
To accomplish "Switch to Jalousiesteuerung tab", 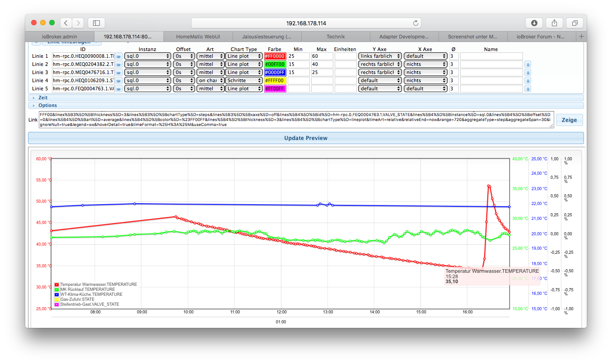I will pyautogui.click(x=266, y=37).
